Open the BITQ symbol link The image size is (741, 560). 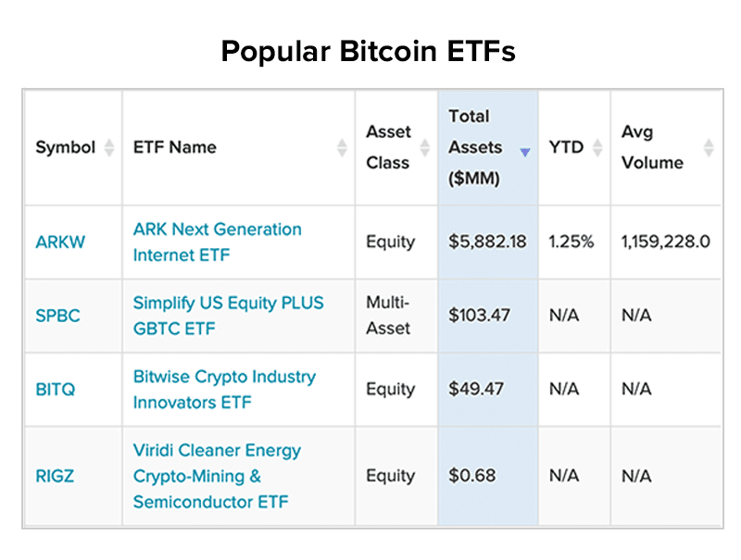click(56, 390)
